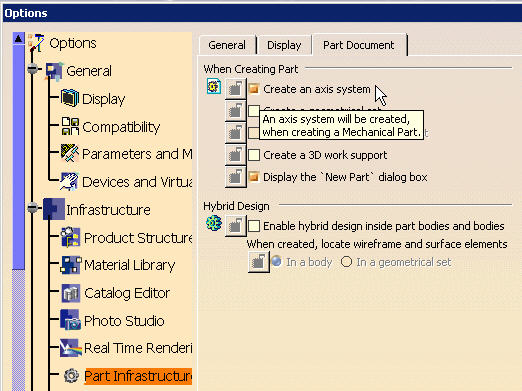This screenshot has height=391, width=522.
Task: Select Devices and Virtual tree item
Action: click(137, 182)
